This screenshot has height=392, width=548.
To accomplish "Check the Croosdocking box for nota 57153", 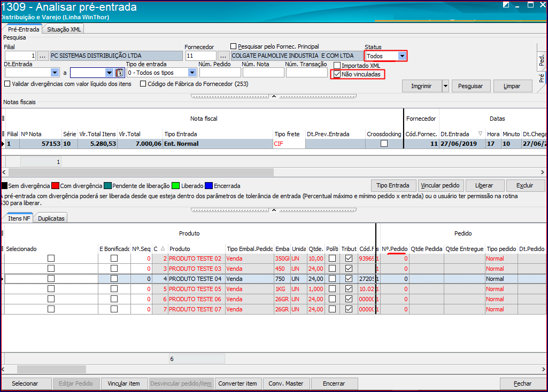I will click(384, 144).
